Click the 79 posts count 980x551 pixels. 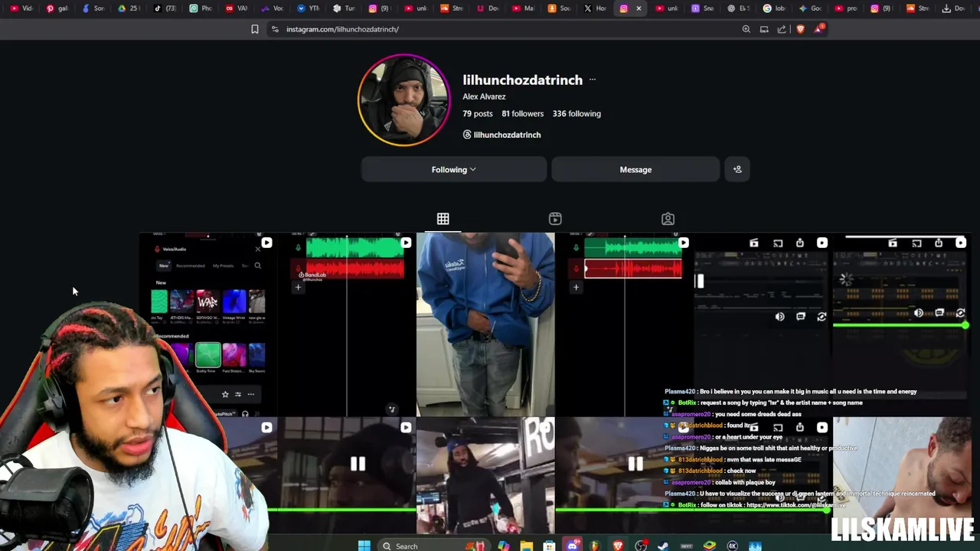click(x=478, y=113)
